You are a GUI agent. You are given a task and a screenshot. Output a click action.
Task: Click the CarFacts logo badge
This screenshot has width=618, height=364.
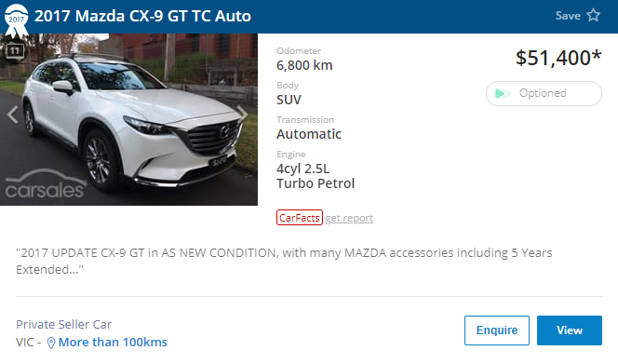pyautogui.click(x=300, y=218)
